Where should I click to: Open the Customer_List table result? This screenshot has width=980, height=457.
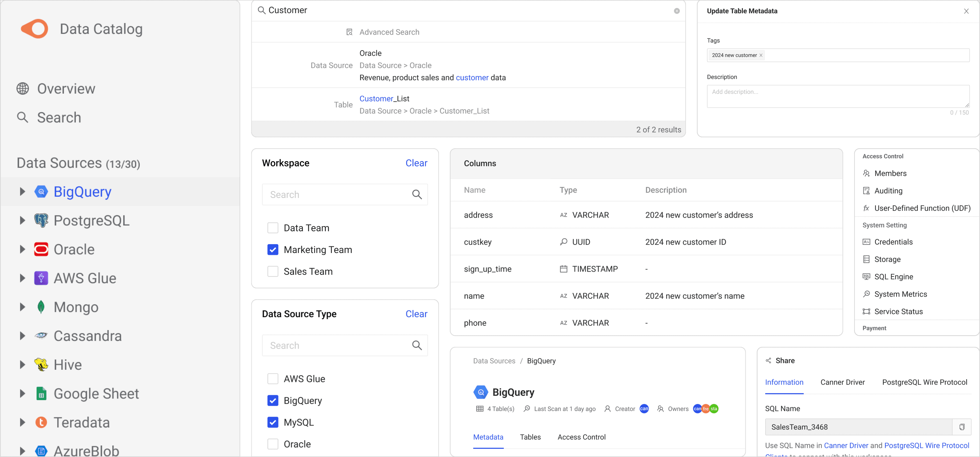(384, 99)
